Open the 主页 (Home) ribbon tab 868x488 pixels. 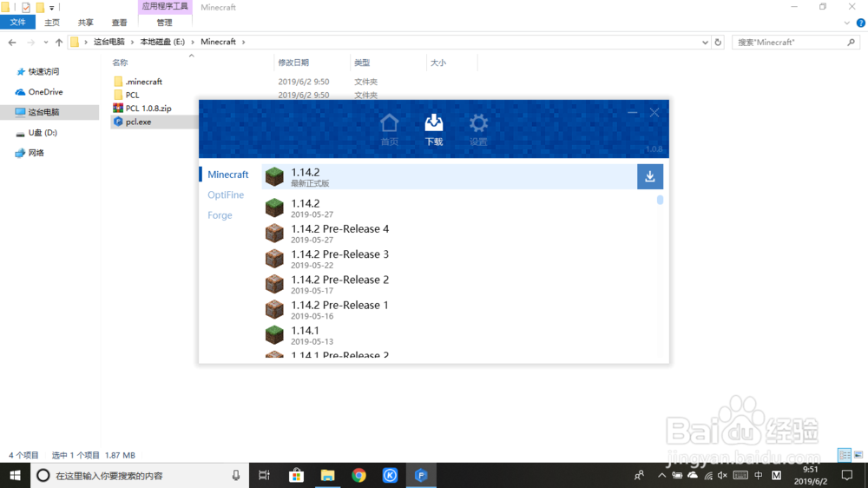(52, 23)
